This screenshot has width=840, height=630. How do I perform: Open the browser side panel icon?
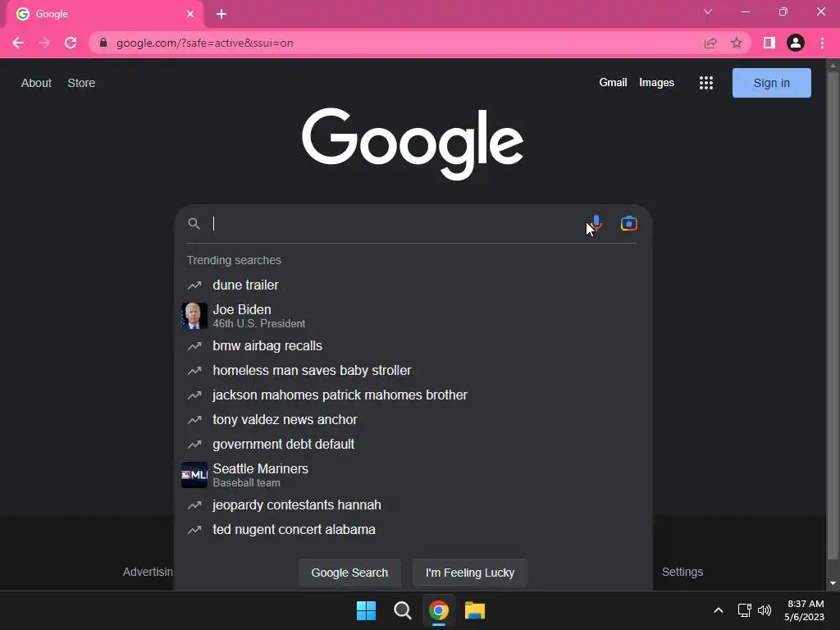pos(769,43)
